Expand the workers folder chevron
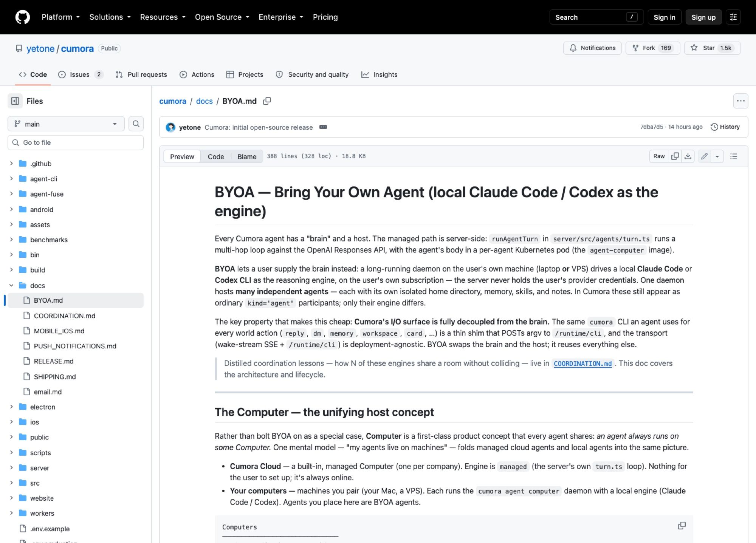Image resolution: width=756 pixels, height=543 pixels. [11, 513]
